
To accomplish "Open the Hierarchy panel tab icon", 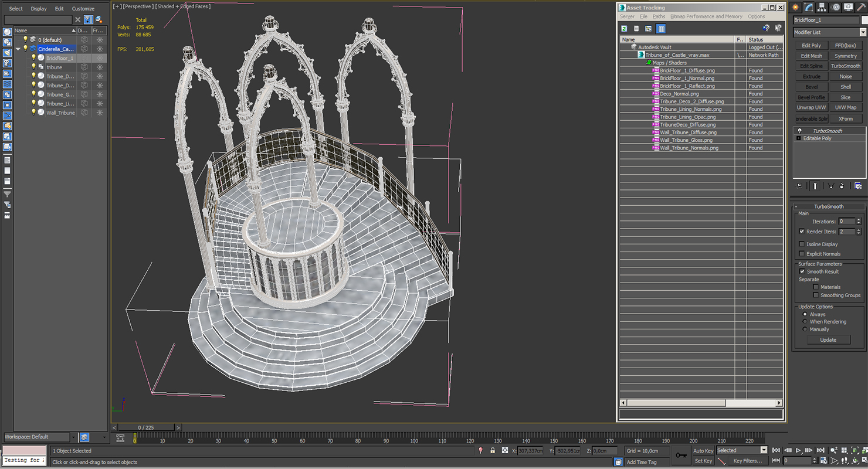I will [x=822, y=8].
